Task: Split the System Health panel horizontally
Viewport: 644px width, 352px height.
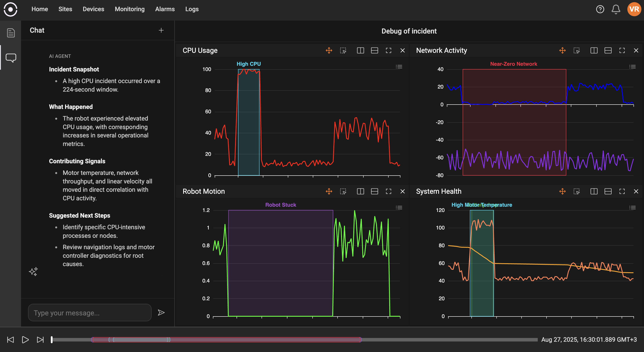Action: [x=608, y=191]
